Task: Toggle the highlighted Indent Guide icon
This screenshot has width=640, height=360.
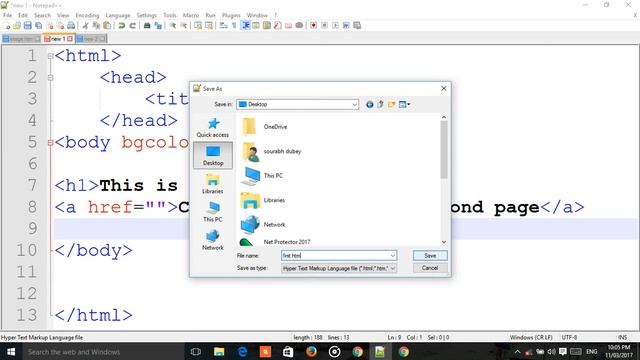Action: coord(246,26)
